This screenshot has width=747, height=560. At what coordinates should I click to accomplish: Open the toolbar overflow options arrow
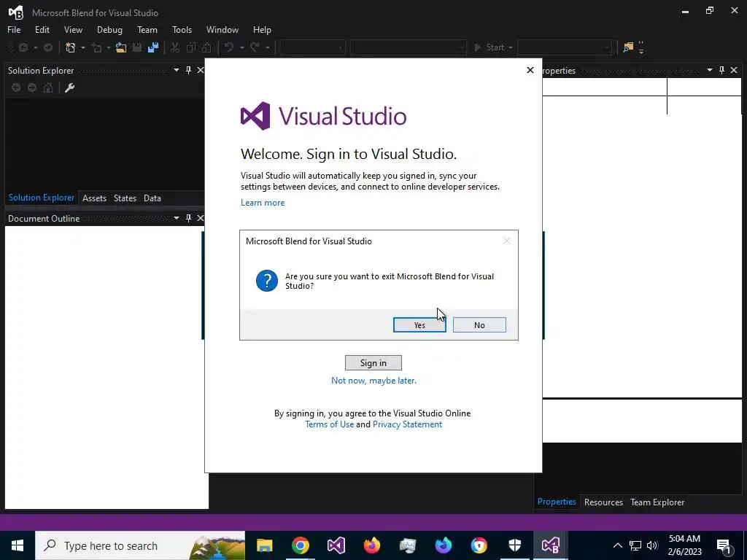(x=641, y=47)
